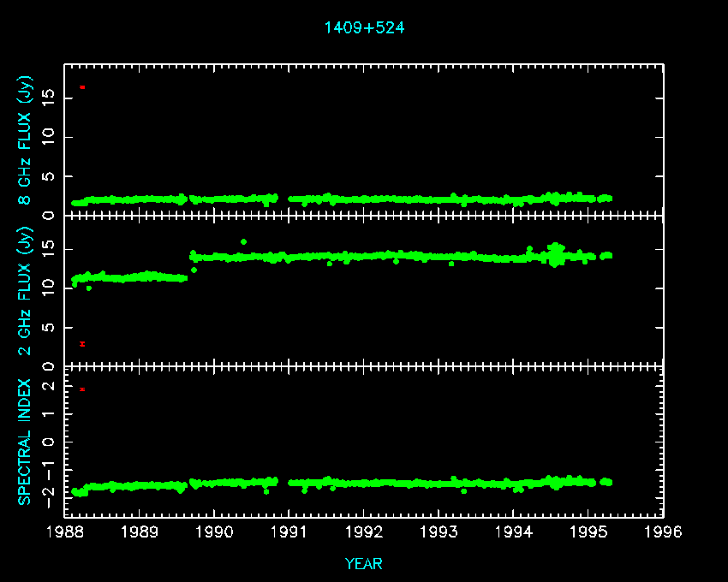Click the red error bar in spectral index panel
The image size is (728, 582).
tap(82, 389)
